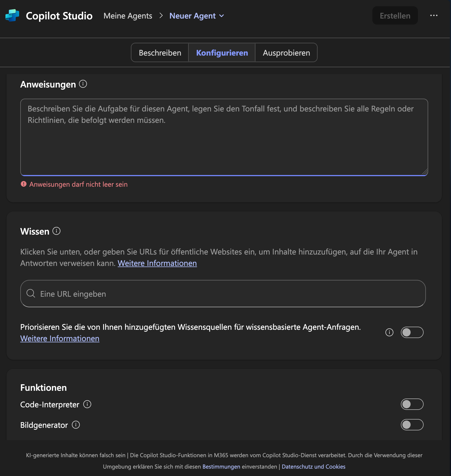Click the breadcrumb chevron after Meine Agents
451x476 pixels.
pos(161,16)
